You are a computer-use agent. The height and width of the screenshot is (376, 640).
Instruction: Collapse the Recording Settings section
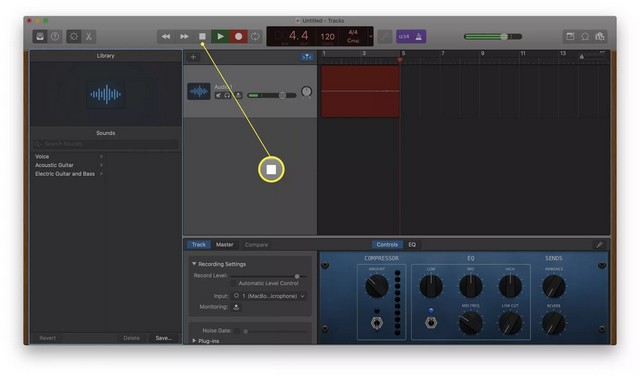(194, 264)
